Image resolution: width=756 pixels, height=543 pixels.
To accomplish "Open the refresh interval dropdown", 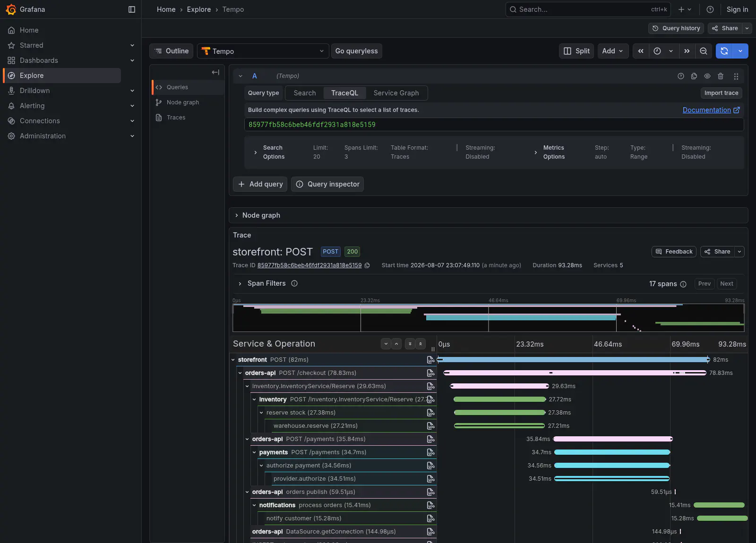I will 740,51.
